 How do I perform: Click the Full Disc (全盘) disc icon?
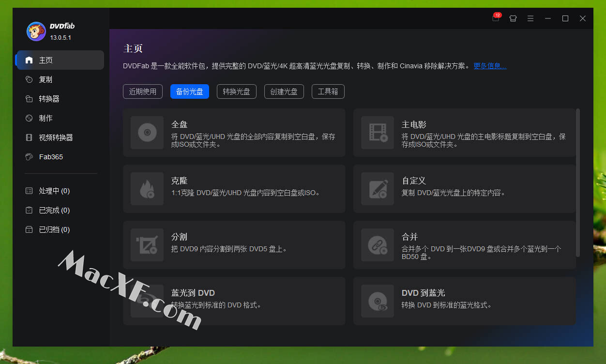pos(147,132)
